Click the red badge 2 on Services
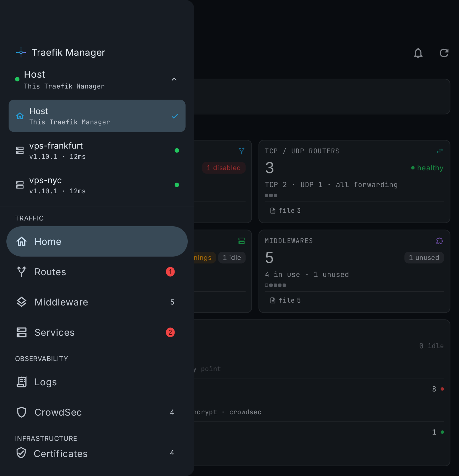Screen dimensions: 459x476 point(170,332)
